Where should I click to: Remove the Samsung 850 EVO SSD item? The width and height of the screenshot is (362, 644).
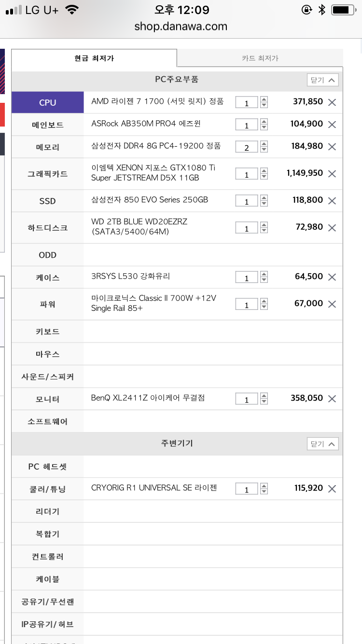tap(332, 201)
